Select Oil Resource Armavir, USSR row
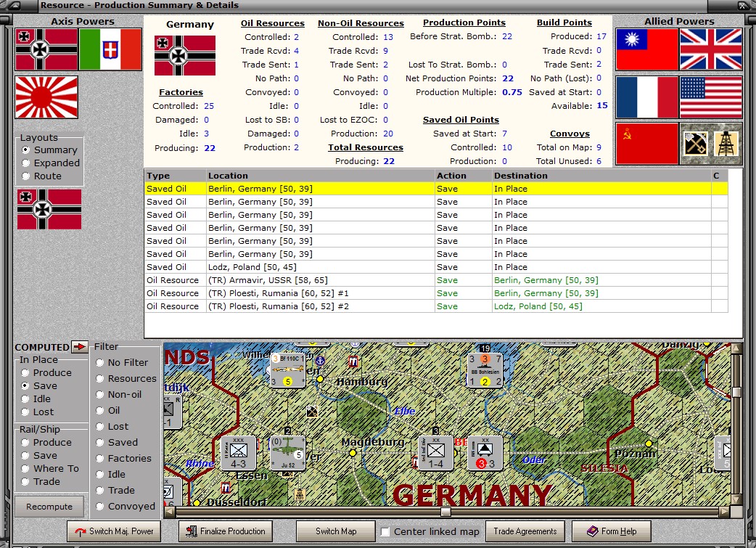The width and height of the screenshot is (756, 548). 436,280
